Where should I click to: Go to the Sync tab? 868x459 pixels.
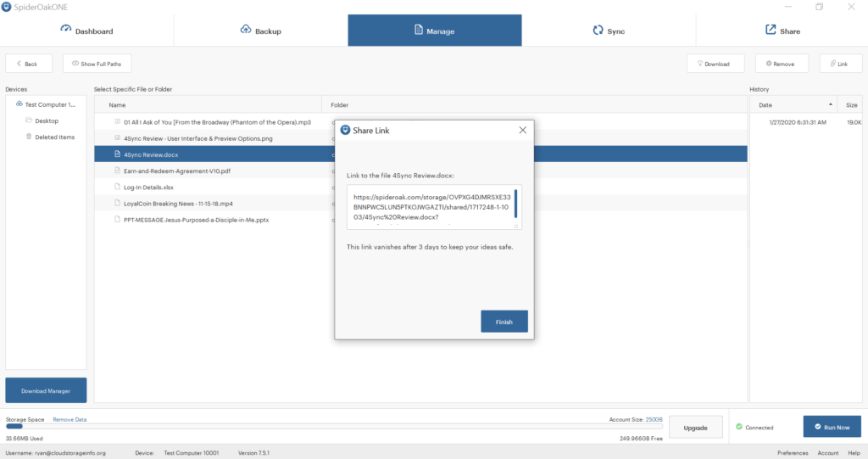(609, 31)
